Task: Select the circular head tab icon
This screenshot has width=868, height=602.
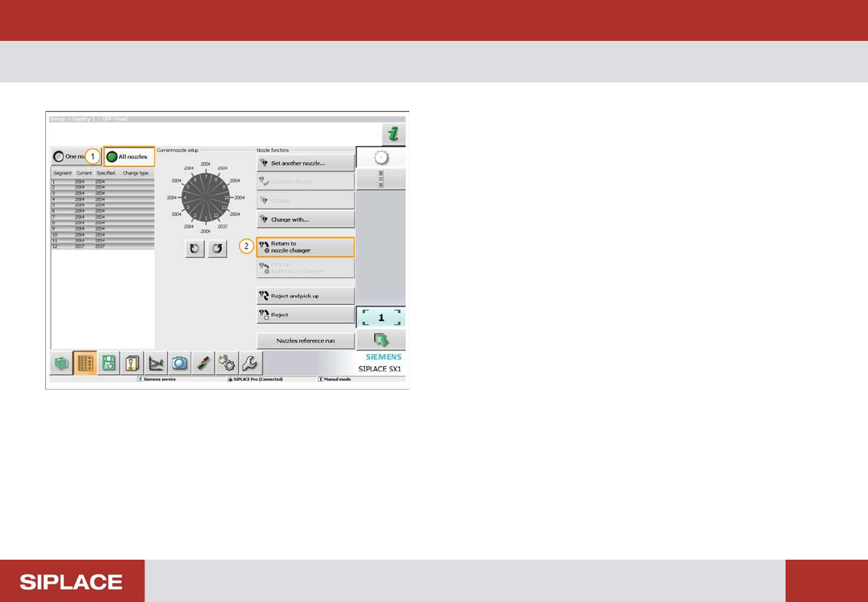Action: 381,158
